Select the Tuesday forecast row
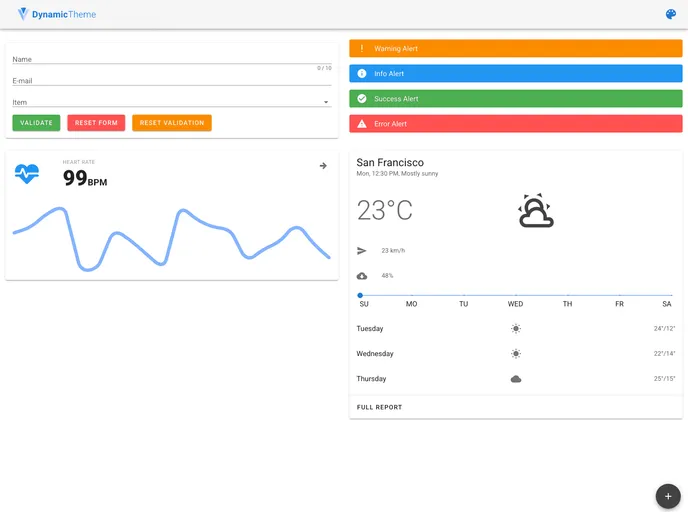The width and height of the screenshot is (688, 512). [x=516, y=328]
